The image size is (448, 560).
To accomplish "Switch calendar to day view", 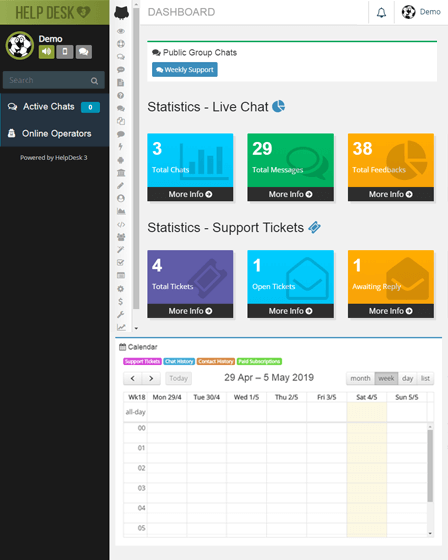I will 407,378.
